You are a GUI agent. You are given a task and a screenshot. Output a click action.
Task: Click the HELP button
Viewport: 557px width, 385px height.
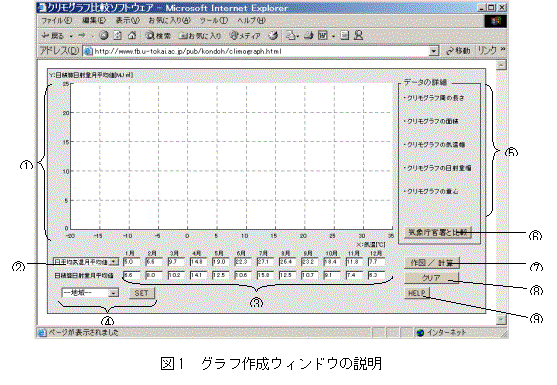click(x=417, y=293)
